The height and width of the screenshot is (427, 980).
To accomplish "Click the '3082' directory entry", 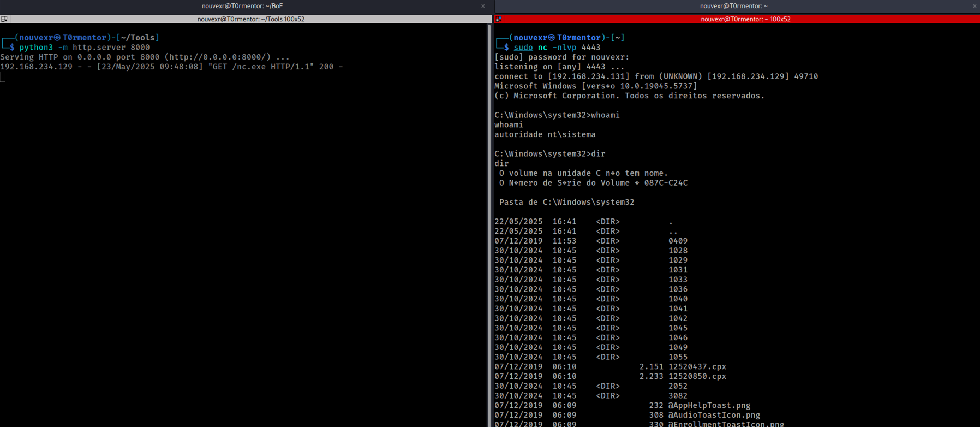I will coord(678,396).
